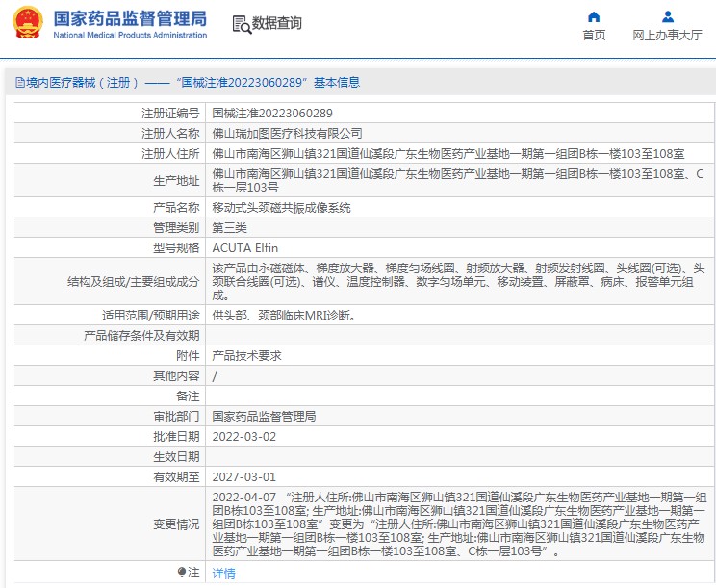Image resolution: width=716 pixels, height=588 pixels.
Task: Click the 注册人住所 row label
Action: 170,154
